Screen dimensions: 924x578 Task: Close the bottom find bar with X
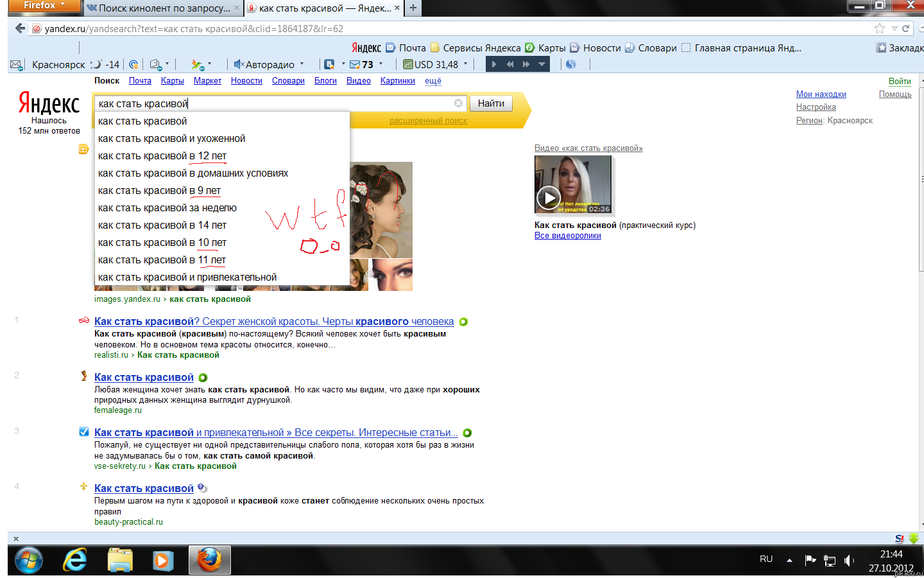pyautogui.click(x=16, y=539)
